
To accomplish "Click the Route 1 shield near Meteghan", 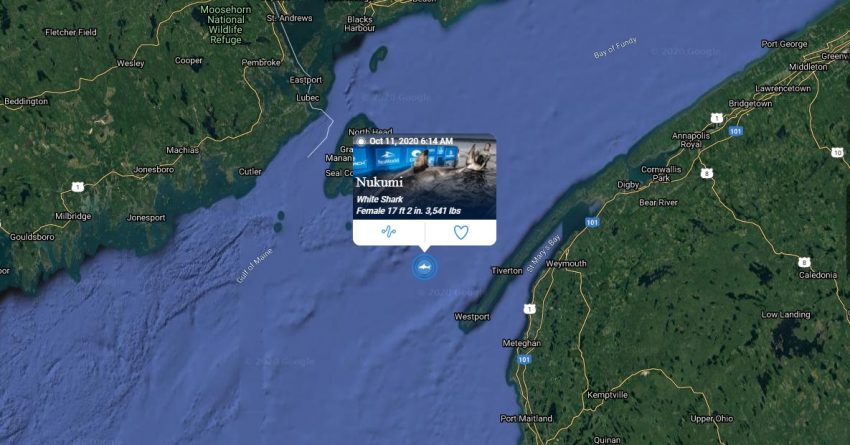I will click(x=529, y=309).
